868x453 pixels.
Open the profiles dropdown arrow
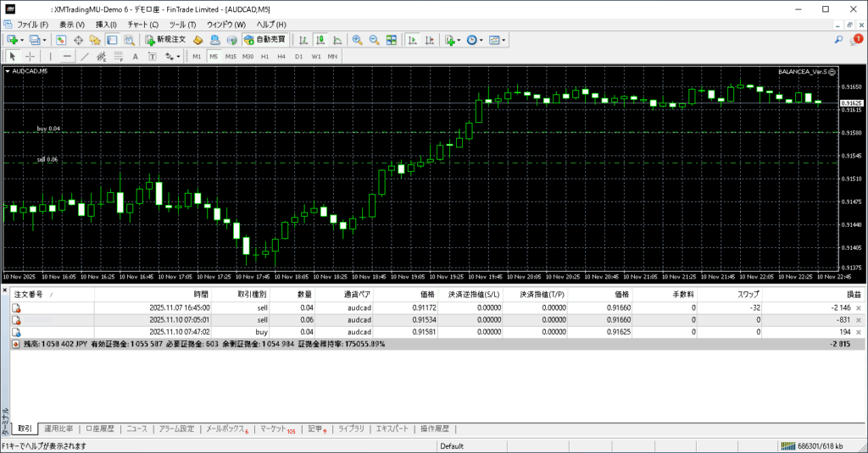point(44,40)
